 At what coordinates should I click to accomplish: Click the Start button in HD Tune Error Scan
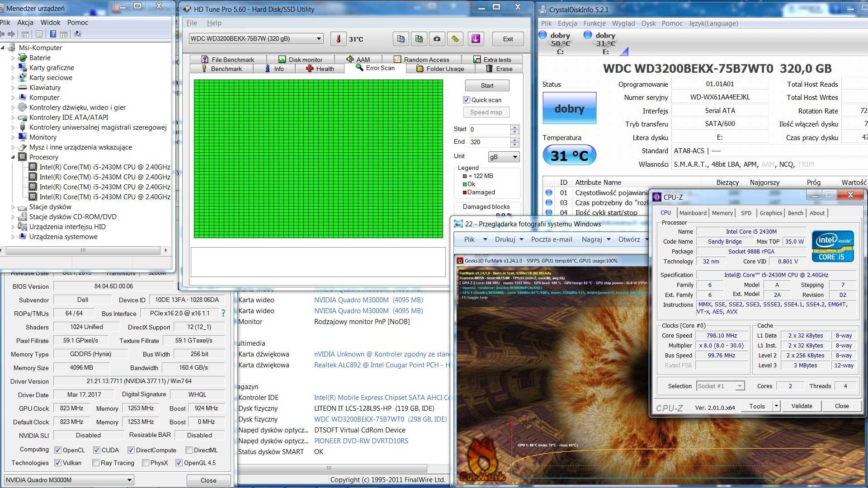tap(487, 85)
